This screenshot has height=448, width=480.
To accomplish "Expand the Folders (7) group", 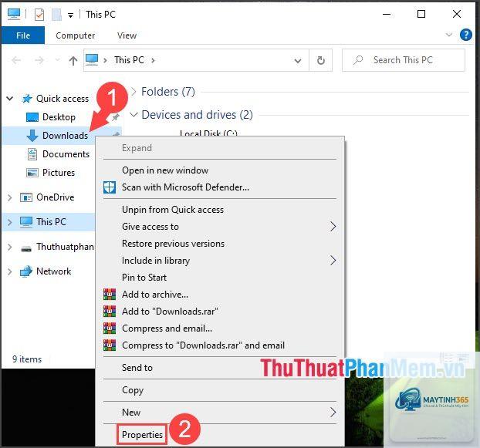I will pyautogui.click(x=134, y=92).
